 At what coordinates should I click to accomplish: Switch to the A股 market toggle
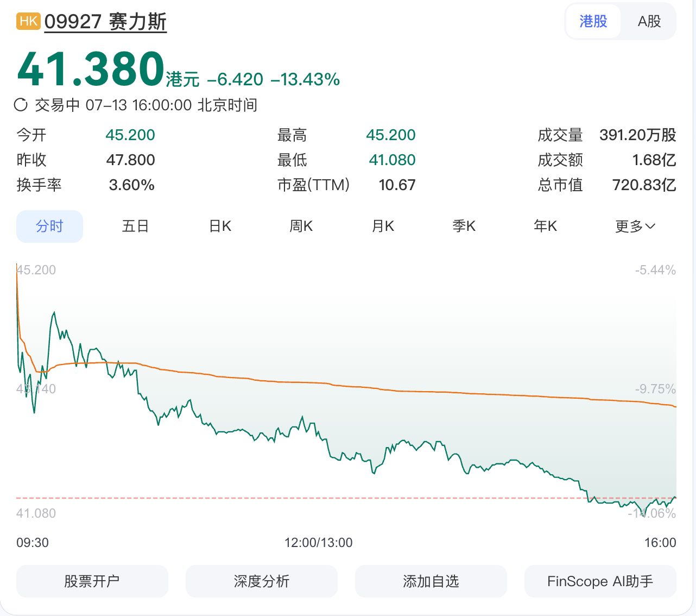click(x=649, y=22)
